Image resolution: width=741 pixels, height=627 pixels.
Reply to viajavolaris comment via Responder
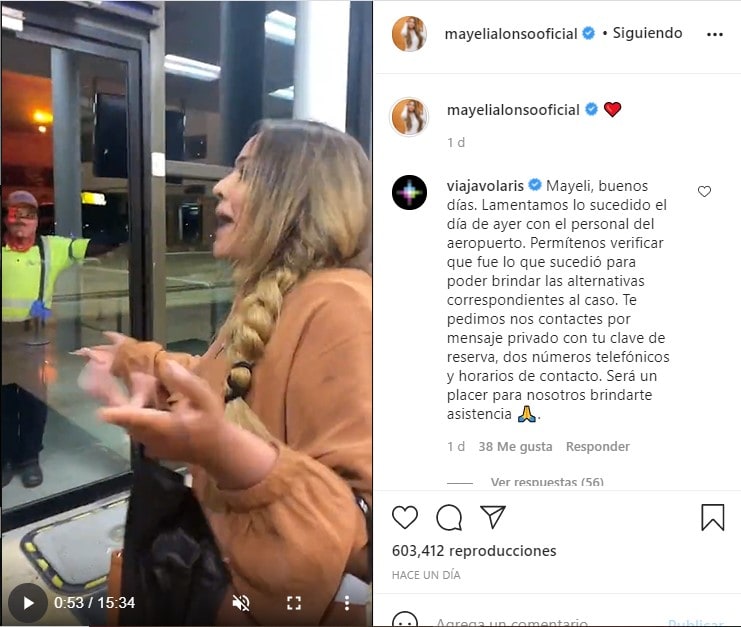[x=597, y=447]
